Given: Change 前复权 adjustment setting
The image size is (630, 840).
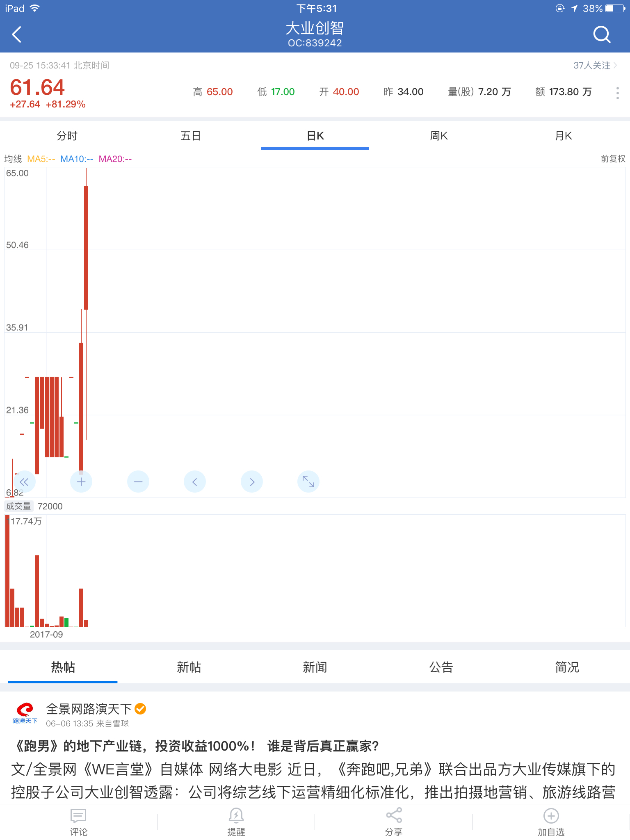Looking at the screenshot, I should [613, 159].
